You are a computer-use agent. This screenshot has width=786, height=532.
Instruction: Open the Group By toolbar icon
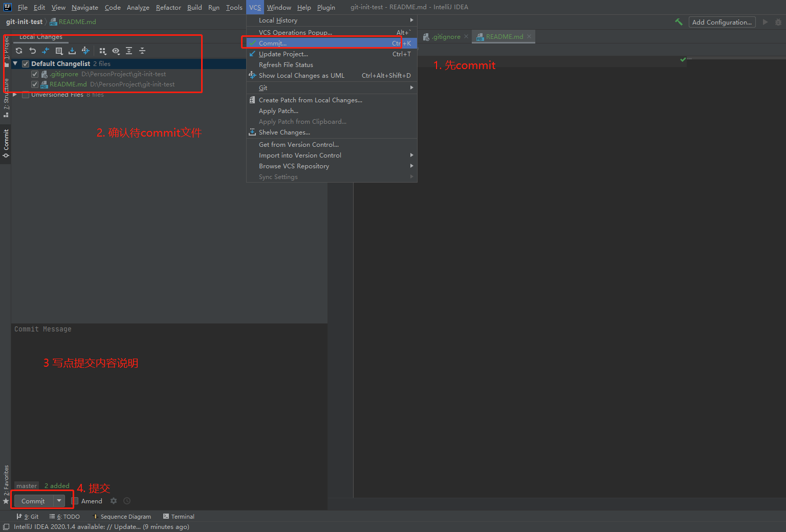click(x=102, y=51)
